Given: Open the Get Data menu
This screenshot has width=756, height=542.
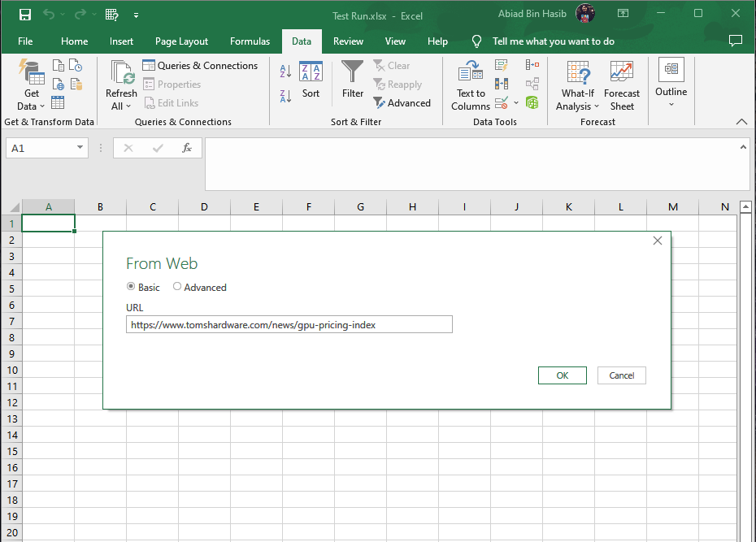Looking at the screenshot, I should (x=32, y=85).
